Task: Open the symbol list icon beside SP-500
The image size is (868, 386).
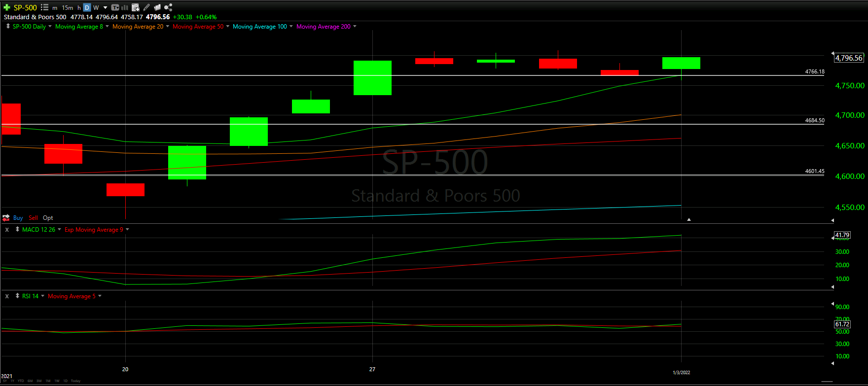Action: pyautogui.click(x=44, y=7)
